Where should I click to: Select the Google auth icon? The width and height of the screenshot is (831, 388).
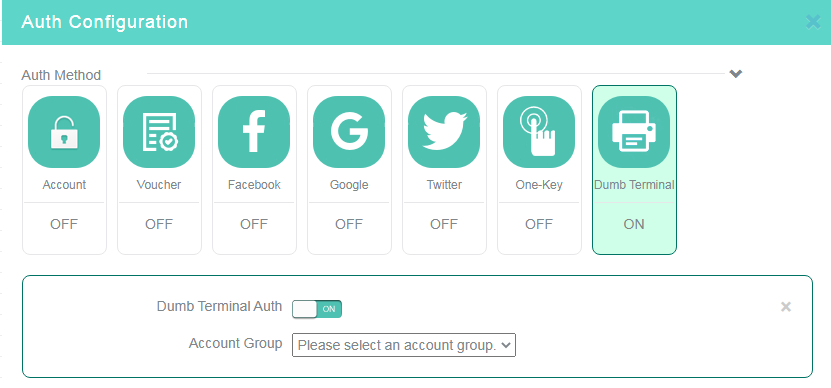point(349,132)
